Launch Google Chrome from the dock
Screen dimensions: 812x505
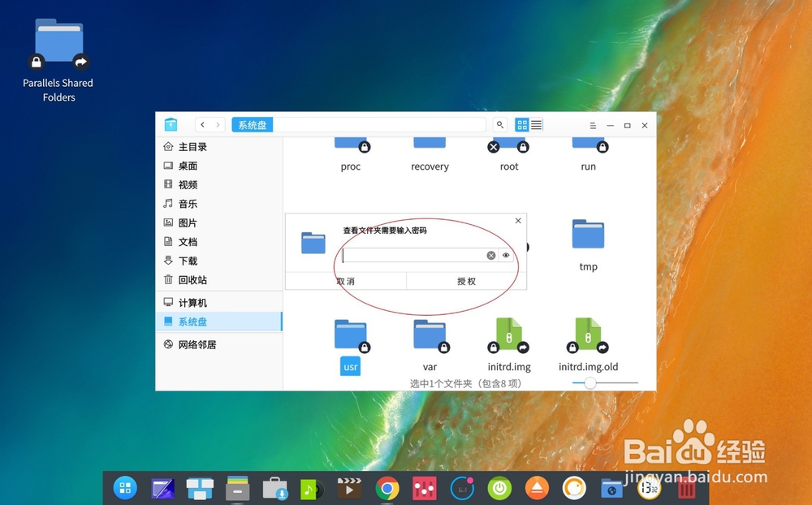coord(387,488)
